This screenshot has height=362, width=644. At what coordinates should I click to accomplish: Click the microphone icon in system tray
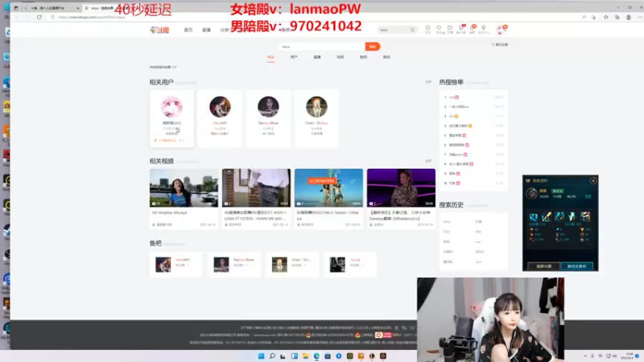(x=592, y=356)
